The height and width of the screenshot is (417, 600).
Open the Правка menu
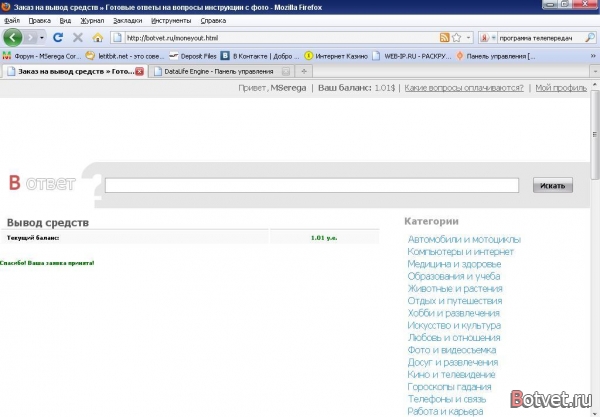(39, 21)
